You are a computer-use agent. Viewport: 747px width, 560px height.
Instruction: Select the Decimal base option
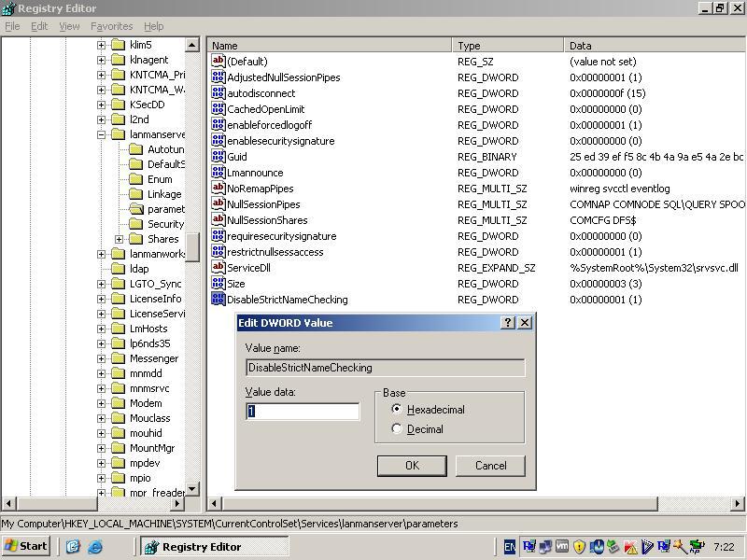[x=396, y=428]
